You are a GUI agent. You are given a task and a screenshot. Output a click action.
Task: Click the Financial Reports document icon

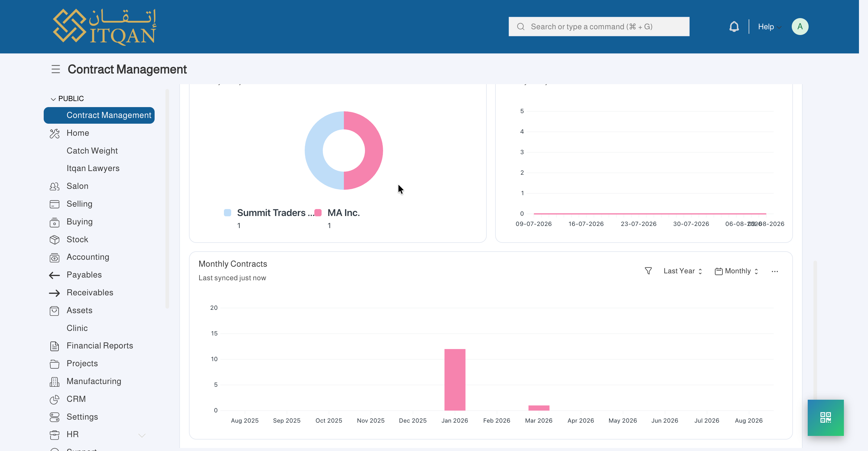point(54,346)
